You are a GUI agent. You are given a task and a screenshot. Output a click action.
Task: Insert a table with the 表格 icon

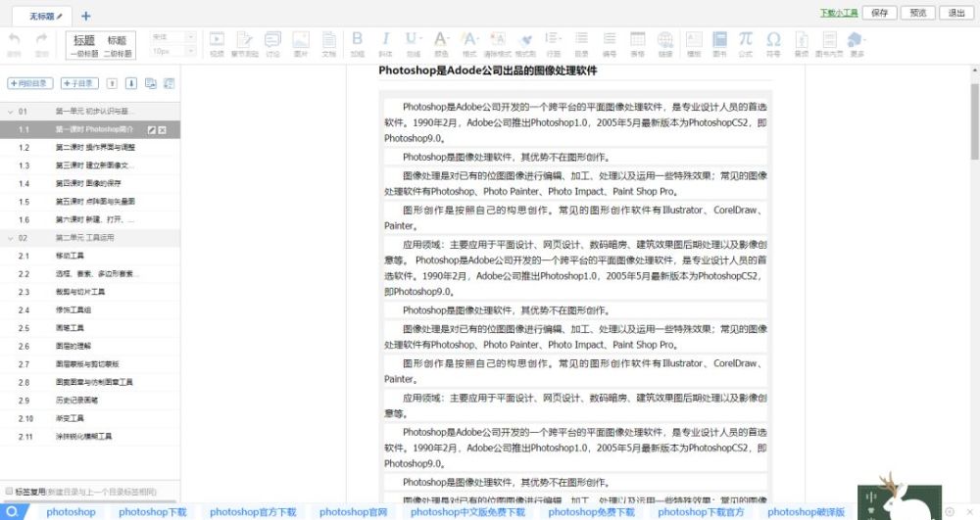coord(638,39)
